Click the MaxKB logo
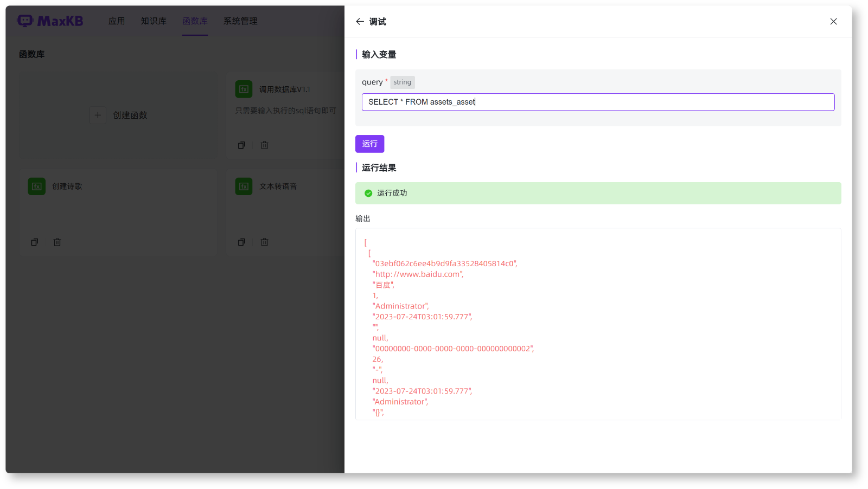Viewport: 868px width, 489px height. (x=49, y=20)
